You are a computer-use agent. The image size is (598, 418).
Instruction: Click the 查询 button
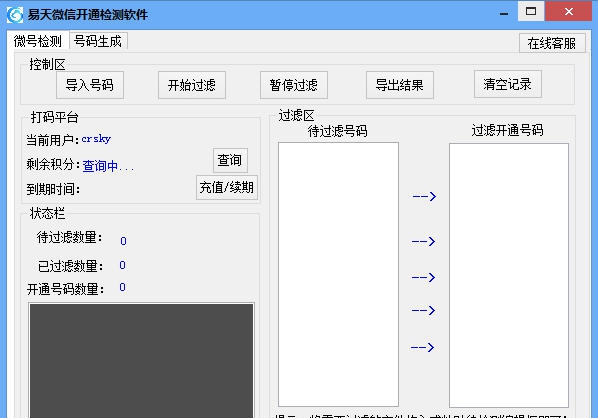pyautogui.click(x=230, y=160)
